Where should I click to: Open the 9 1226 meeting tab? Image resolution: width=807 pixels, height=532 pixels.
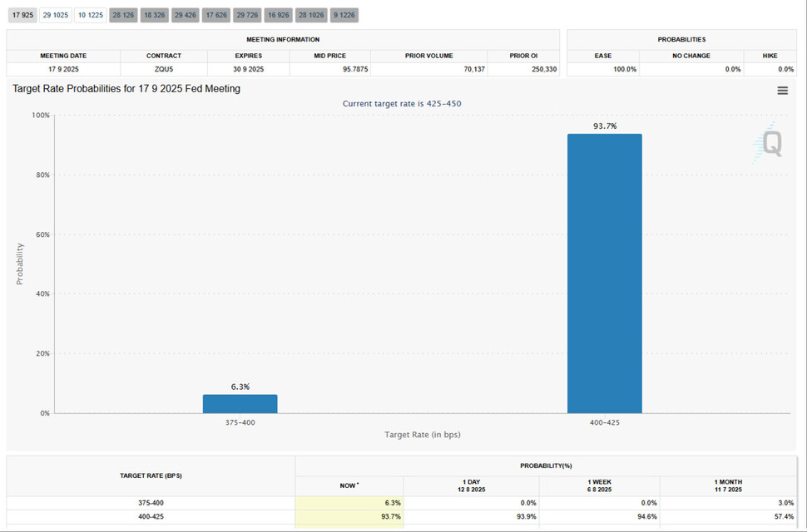click(344, 15)
